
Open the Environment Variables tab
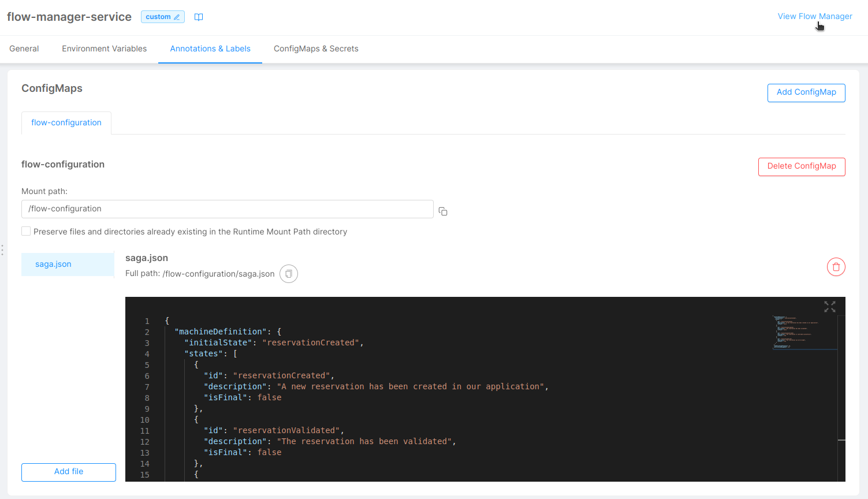click(105, 49)
